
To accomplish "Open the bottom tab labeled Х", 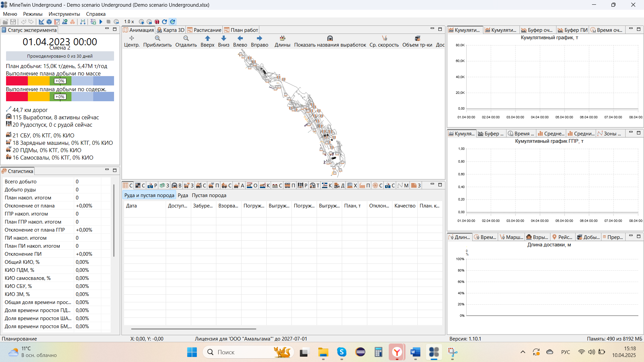I will tap(352, 186).
